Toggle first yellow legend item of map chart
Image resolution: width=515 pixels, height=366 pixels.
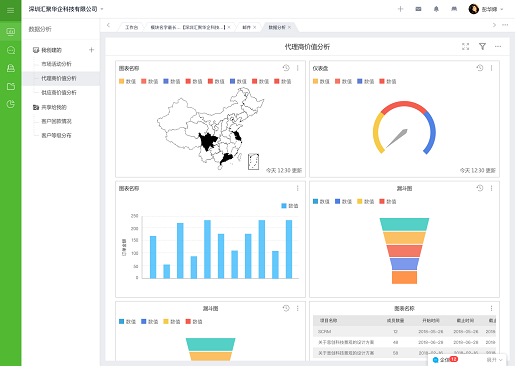[127, 81]
